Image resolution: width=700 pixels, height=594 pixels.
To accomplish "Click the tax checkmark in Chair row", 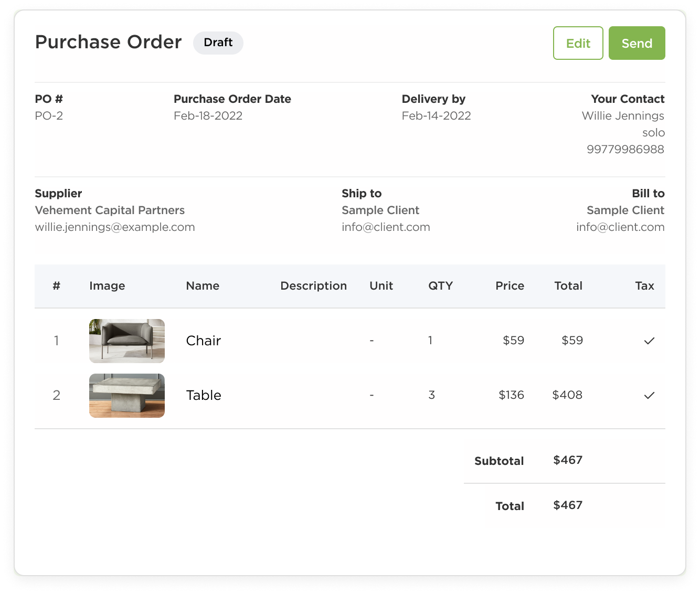I will pyautogui.click(x=649, y=341).
